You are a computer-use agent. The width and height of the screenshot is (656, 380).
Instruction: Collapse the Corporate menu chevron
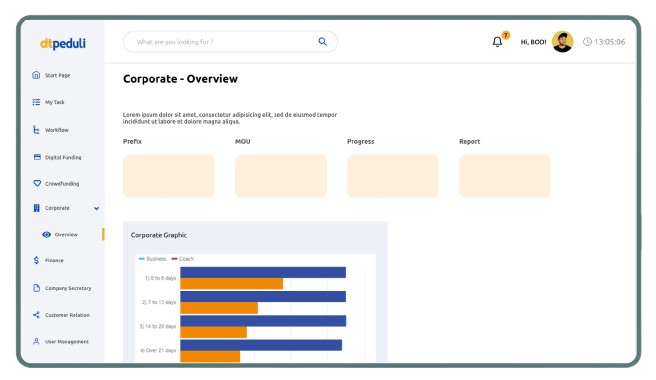(97, 208)
